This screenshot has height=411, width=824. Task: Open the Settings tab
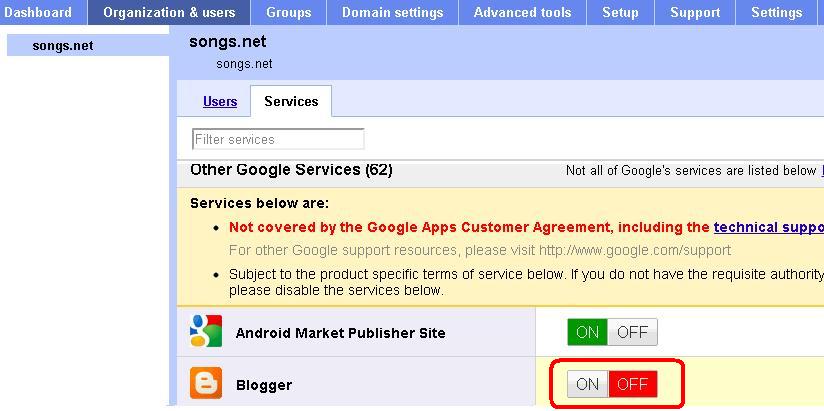click(x=777, y=13)
